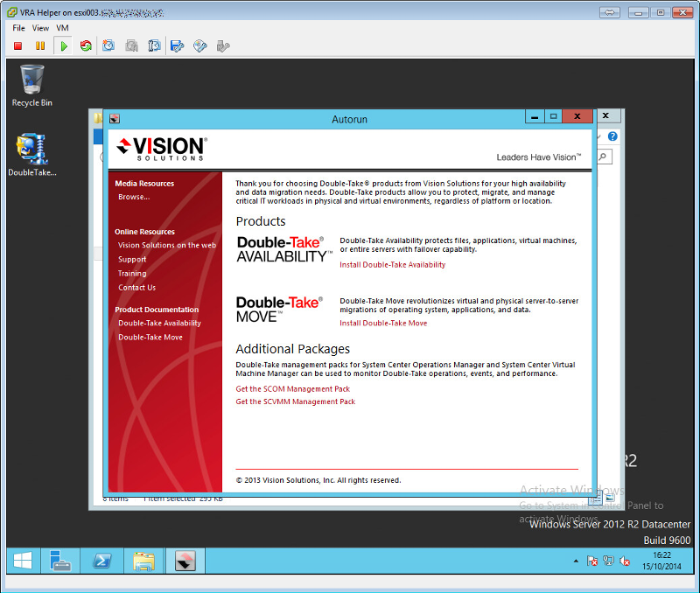Click Get the SCVMM Management Pack

(x=296, y=401)
